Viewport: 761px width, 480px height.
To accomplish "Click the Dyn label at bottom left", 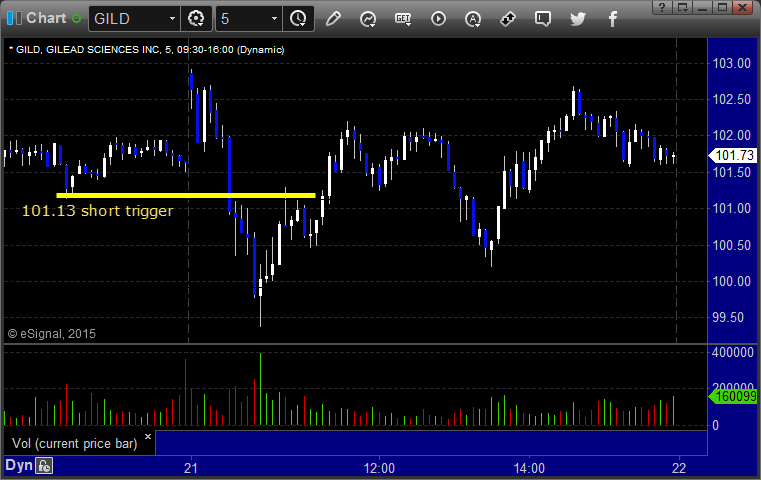I will [x=18, y=465].
